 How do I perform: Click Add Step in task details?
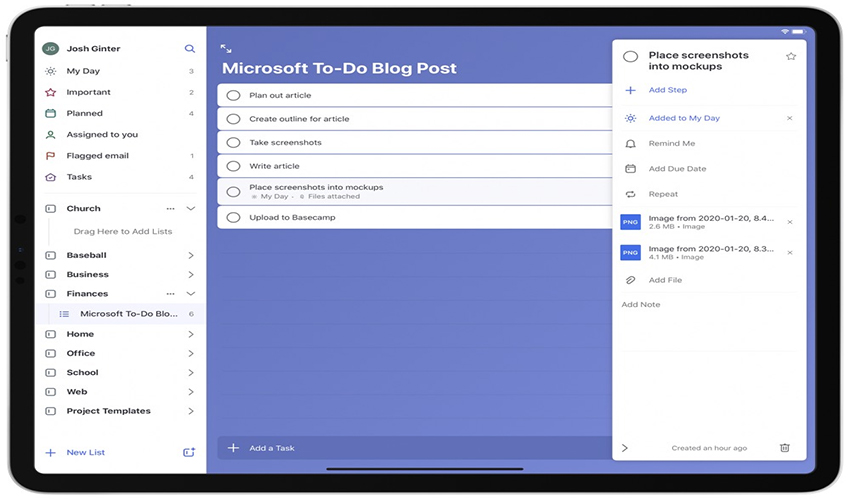667,90
